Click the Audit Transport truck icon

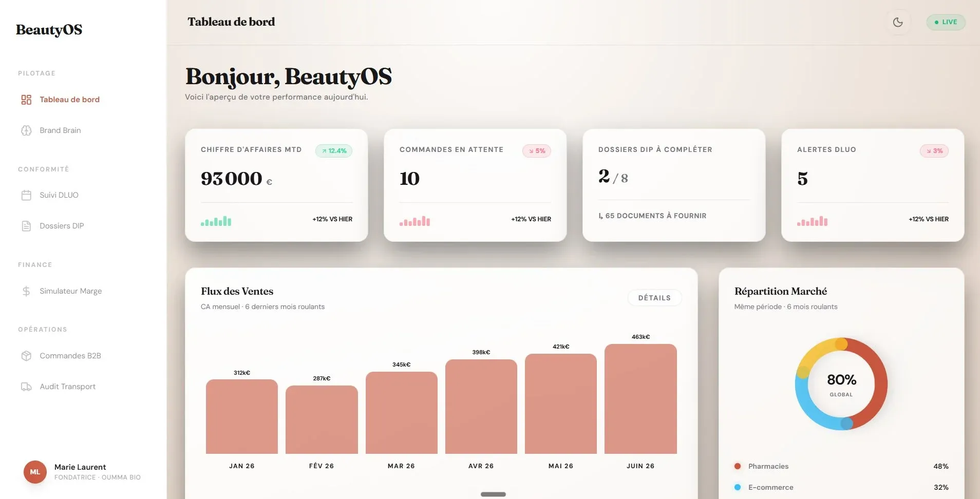pyautogui.click(x=26, y=387)
